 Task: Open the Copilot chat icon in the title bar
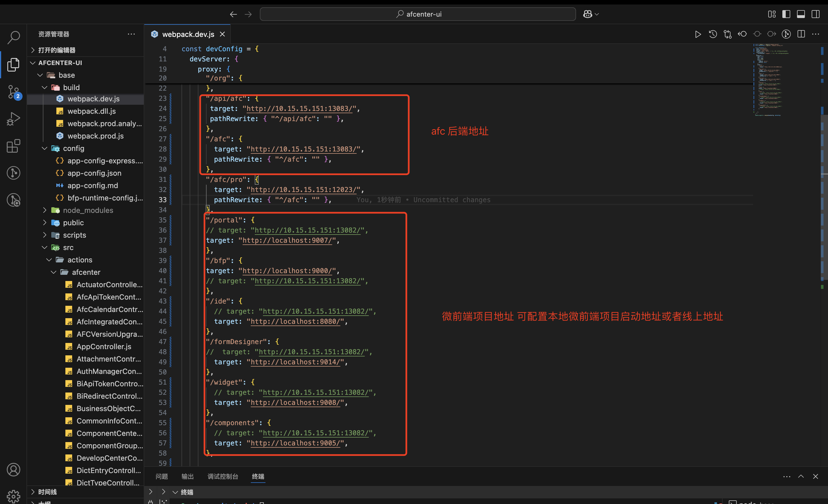pyautogui.click(x=587, y=14)
